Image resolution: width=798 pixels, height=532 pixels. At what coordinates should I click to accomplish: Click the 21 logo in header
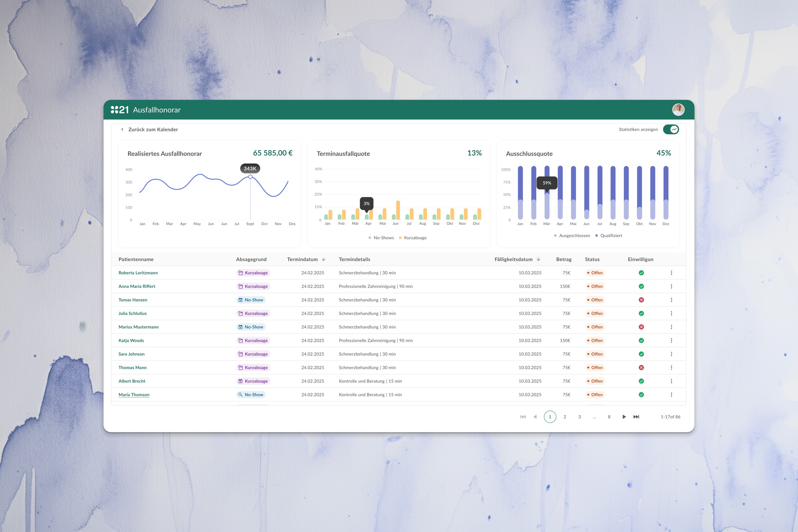point(119,110)
